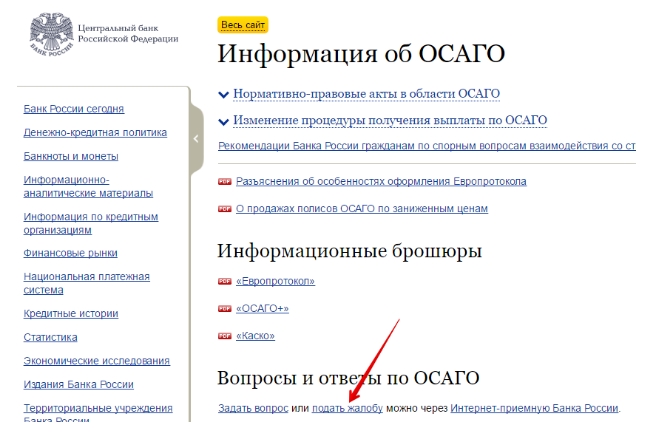Click PDF icon next to OSAGO underpriced policies

(x=224, y=209)
